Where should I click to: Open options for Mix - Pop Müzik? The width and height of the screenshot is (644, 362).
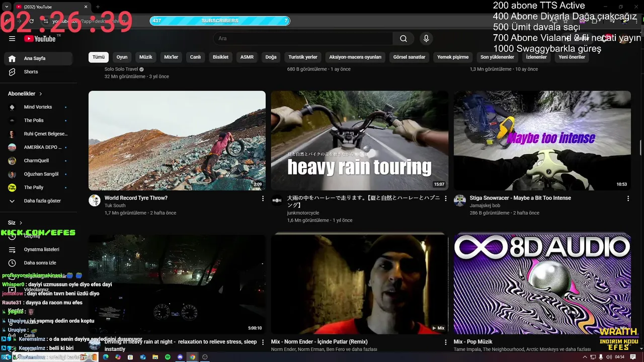[x=628, y=342]
